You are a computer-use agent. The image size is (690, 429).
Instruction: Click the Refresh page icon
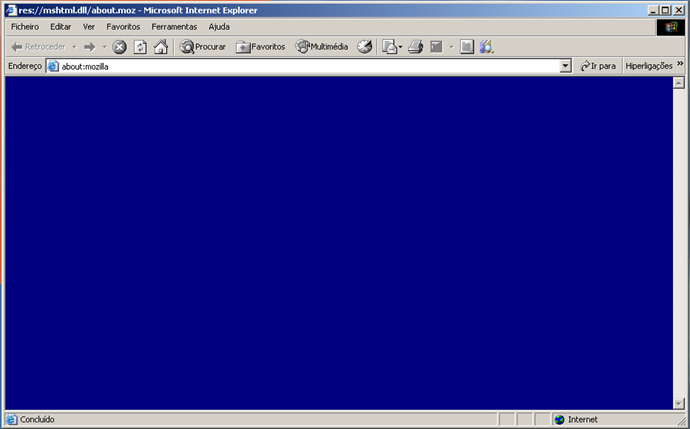[x=140, y=47]
